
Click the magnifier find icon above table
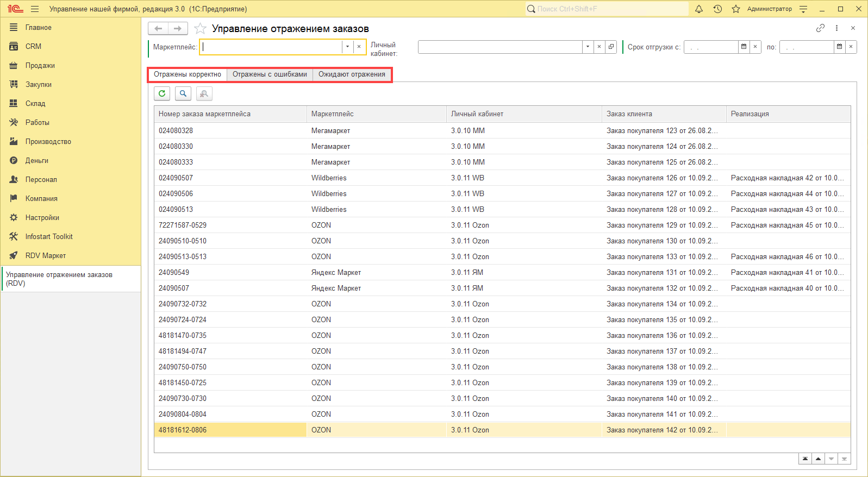pos(183,93)
